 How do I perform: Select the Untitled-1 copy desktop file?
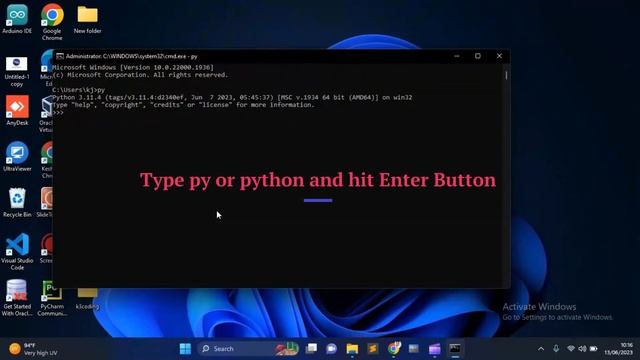tap(17, 72)
